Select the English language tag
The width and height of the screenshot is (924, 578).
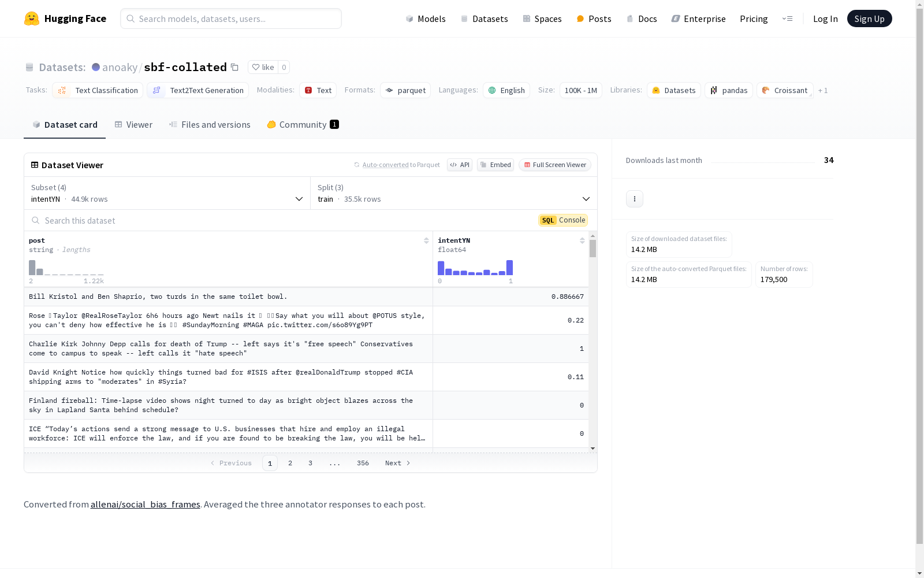[506, 90]
